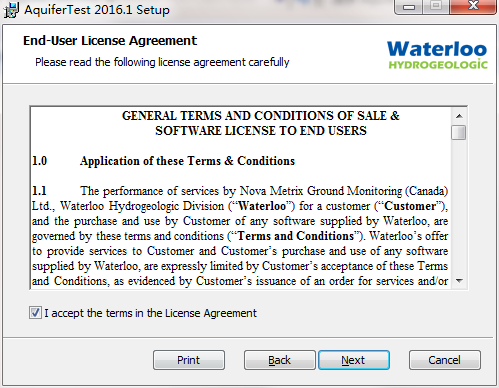The height and width of the screenshot is (388, 499).
Task: Print the license agreement
Action: pos(189,360)
